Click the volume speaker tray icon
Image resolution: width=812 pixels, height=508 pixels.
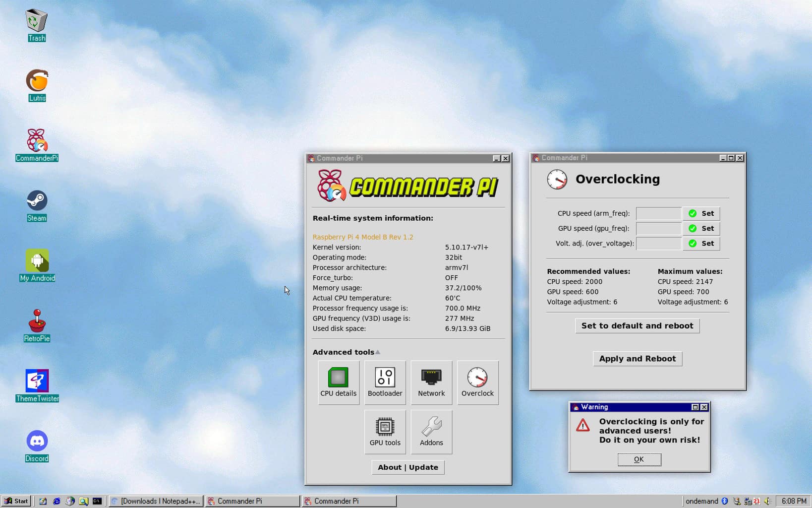(767, 501)
